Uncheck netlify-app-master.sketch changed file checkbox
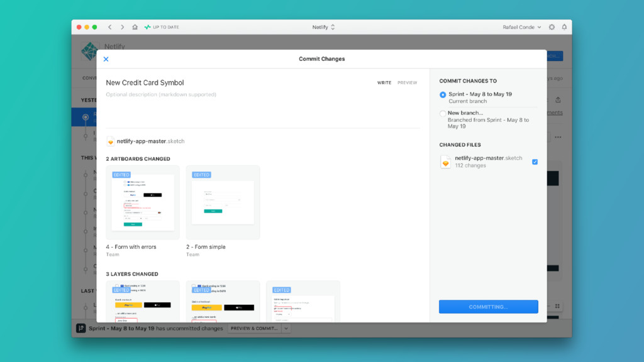This screenshot has height=362, width=644. coord(535,162)
